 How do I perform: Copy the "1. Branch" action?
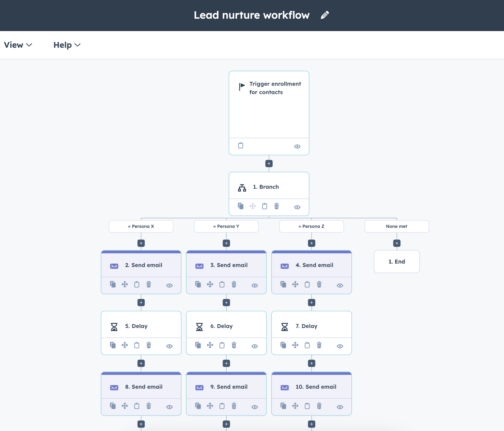pos(241,206)
